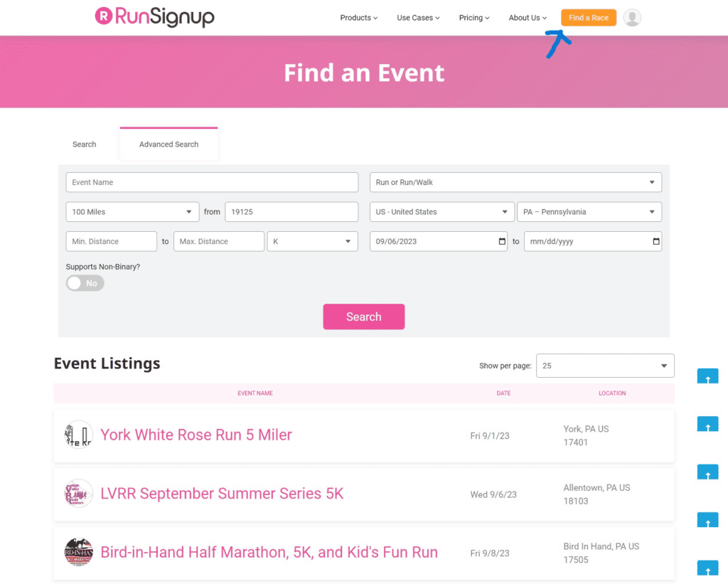
Task: Open the 100 Miles radius dropdown
Action: pos(133,212)
